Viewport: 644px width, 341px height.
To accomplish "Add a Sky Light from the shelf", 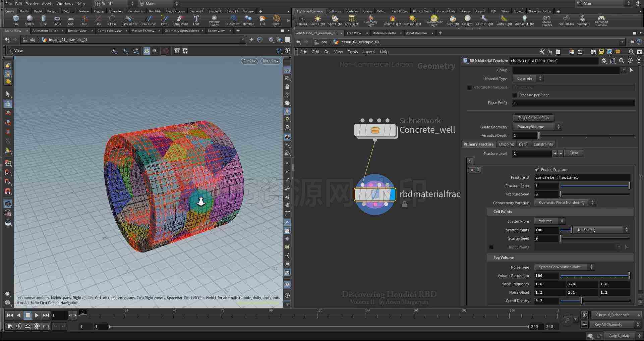I will pyautogui.click(x=453, y=20).
